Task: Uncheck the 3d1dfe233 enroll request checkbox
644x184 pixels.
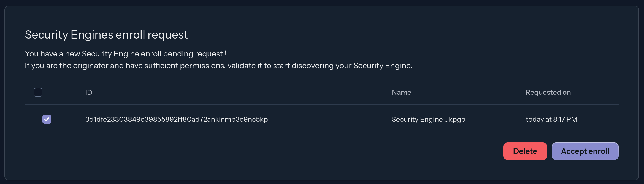Action: (47, 119)
